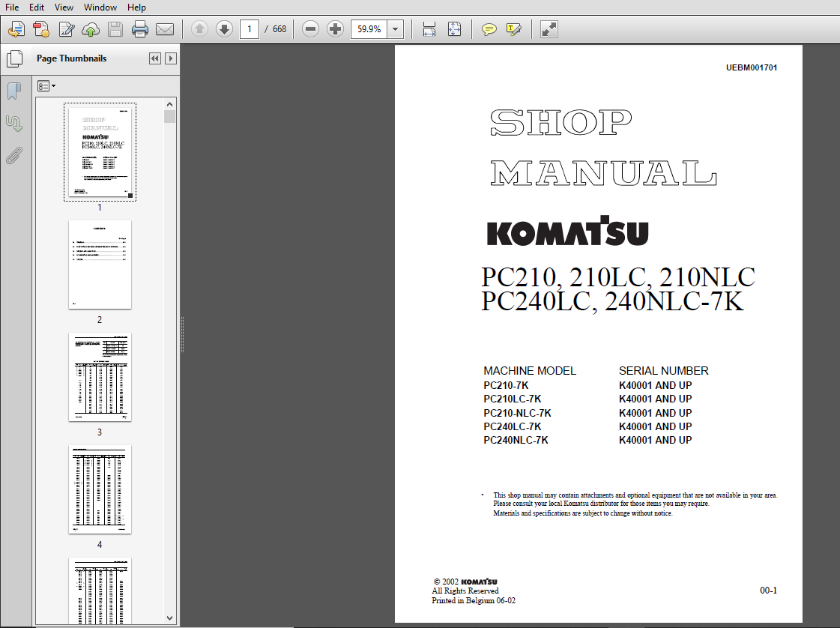This screenshot has width=840, height=628.
Task: Open the View menu
Action: [x=64, y=7]
